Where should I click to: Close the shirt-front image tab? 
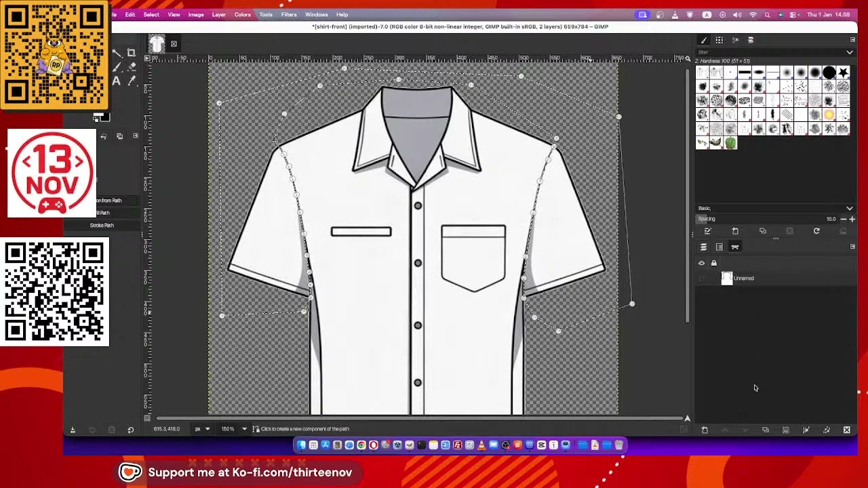174,44
